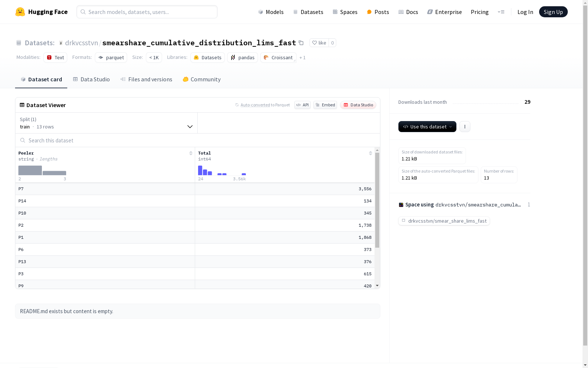Click the size < 1K tag
Screen dimensions: 588x368
[x=154, y=57]
